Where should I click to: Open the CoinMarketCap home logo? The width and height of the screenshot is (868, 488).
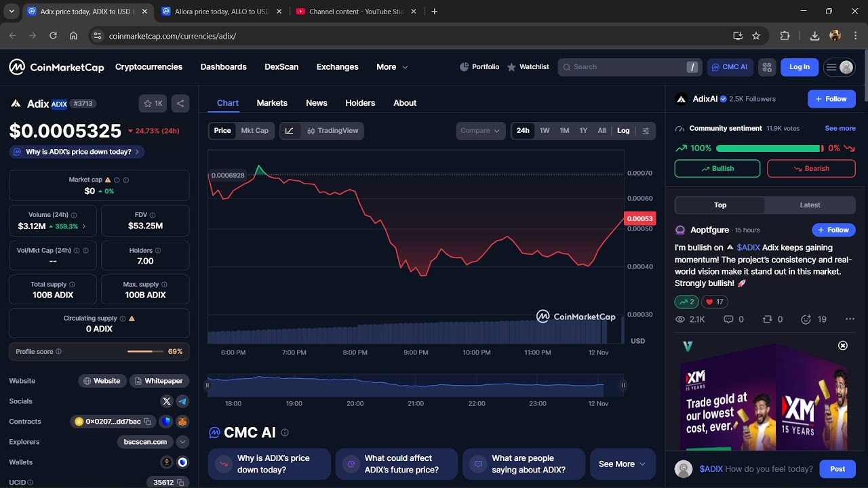(56, 67)
